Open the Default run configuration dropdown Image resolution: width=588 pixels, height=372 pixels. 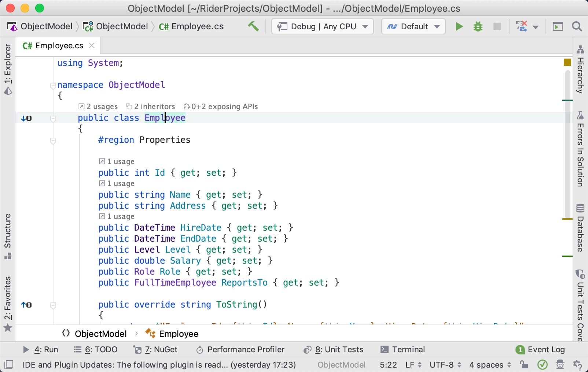414,26
